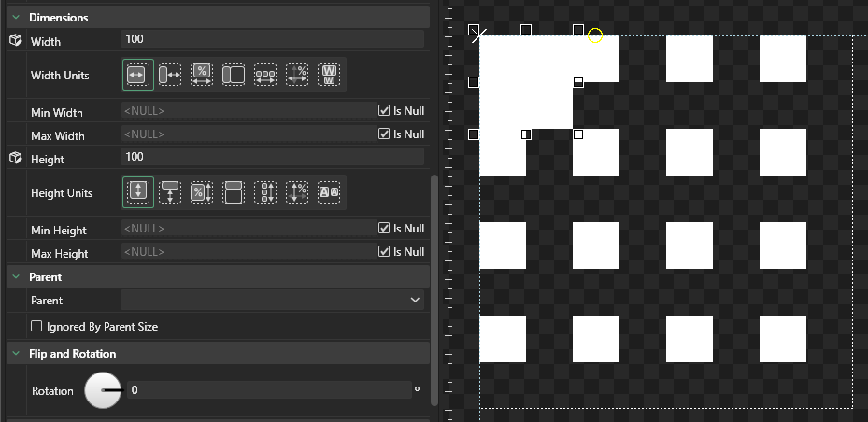Click the Rotation dial knob
The width and height of the screenshot is (868, 422).
(x=103, y=390)
